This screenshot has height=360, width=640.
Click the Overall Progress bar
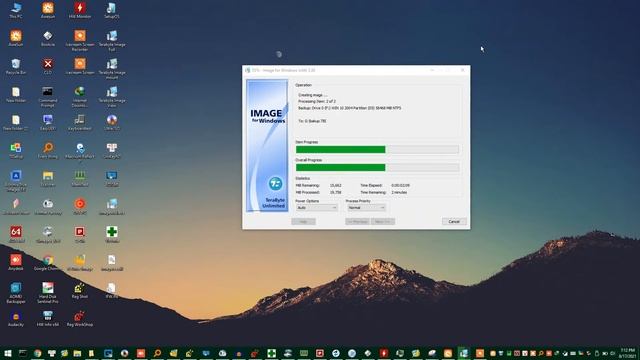(377, 167)
